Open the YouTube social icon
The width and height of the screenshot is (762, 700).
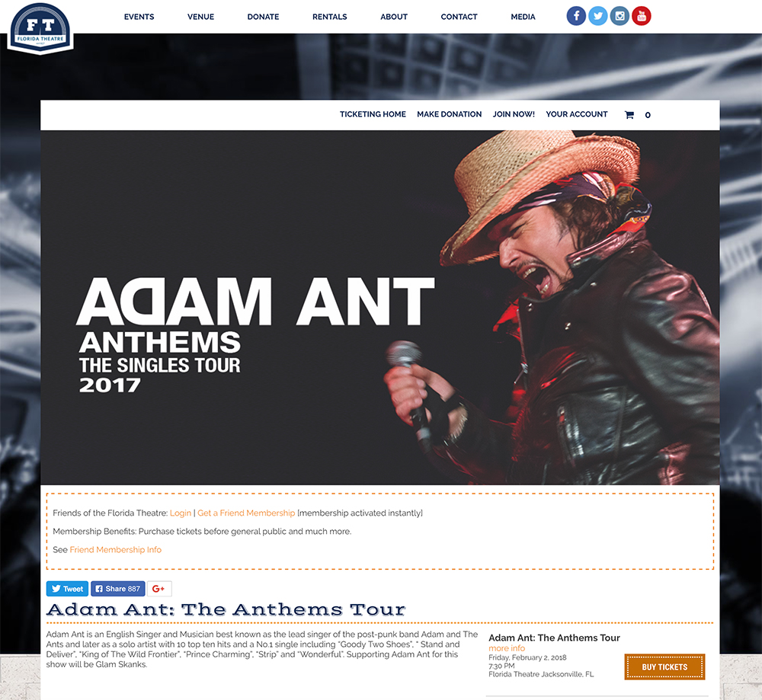pos(642,16)
